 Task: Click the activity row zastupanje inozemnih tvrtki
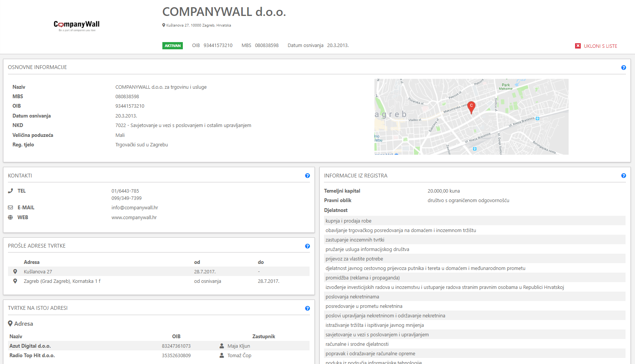coord(475,240)
